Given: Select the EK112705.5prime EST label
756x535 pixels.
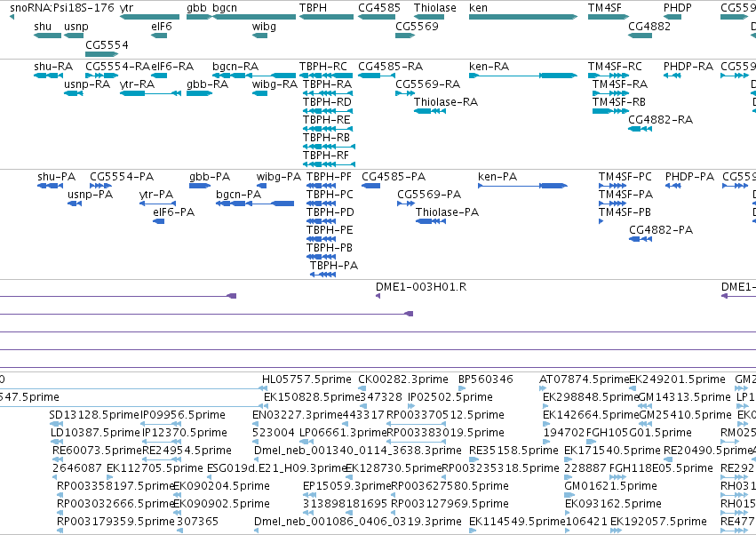Looking at the screenshot, I should point(155,468).
